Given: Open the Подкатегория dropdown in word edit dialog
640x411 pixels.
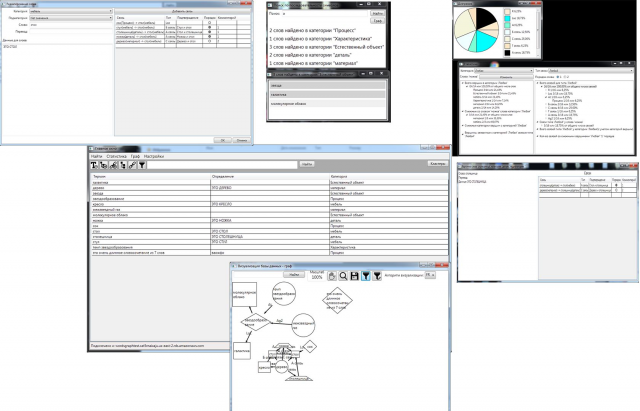Looking at the screenshot, I should [x=71, y=18].
